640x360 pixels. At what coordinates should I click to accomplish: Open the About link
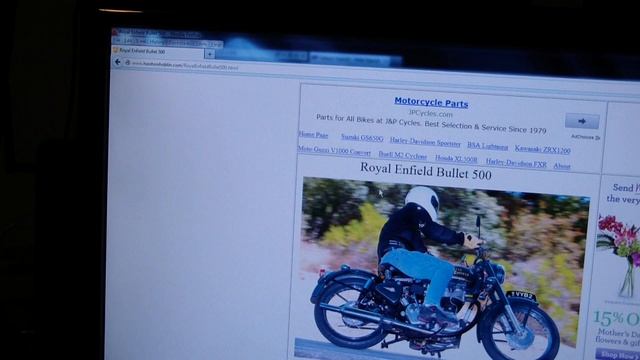(x=562, y=166)
